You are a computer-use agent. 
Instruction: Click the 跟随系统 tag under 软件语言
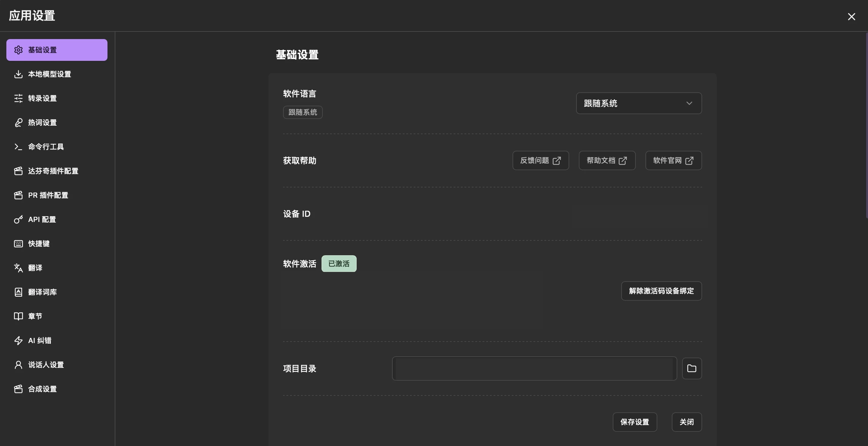(x=302, y=112)
